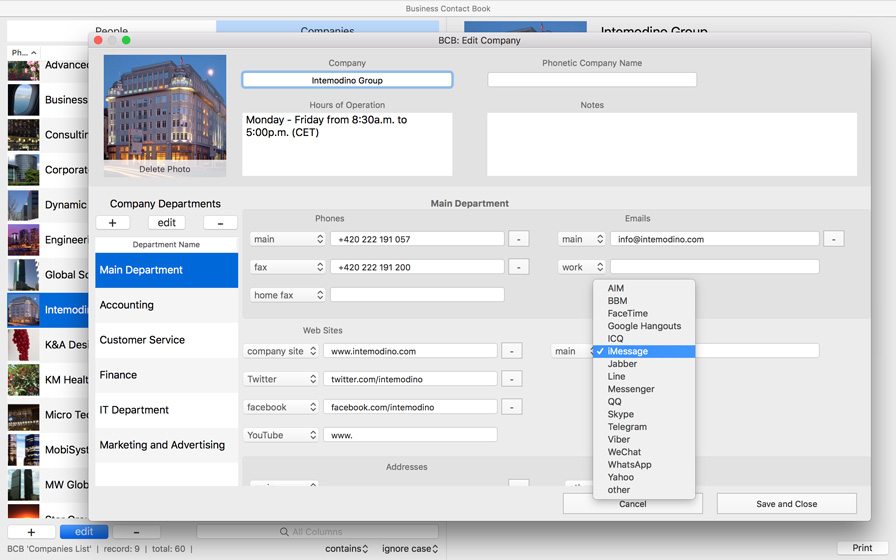The image size is (896, 560).
Task: Choose QQ from the messenger list
Action: coord(644,401)
